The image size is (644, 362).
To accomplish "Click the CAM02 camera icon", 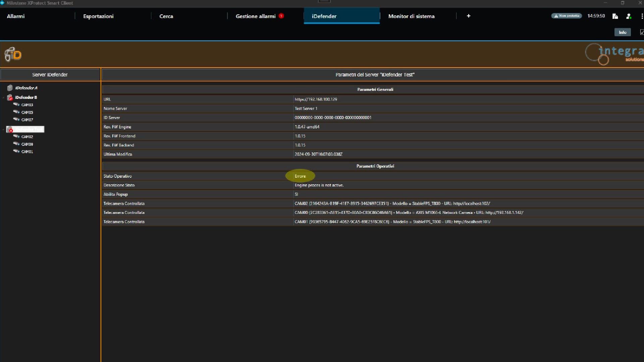I will click(x=16, y=136).
